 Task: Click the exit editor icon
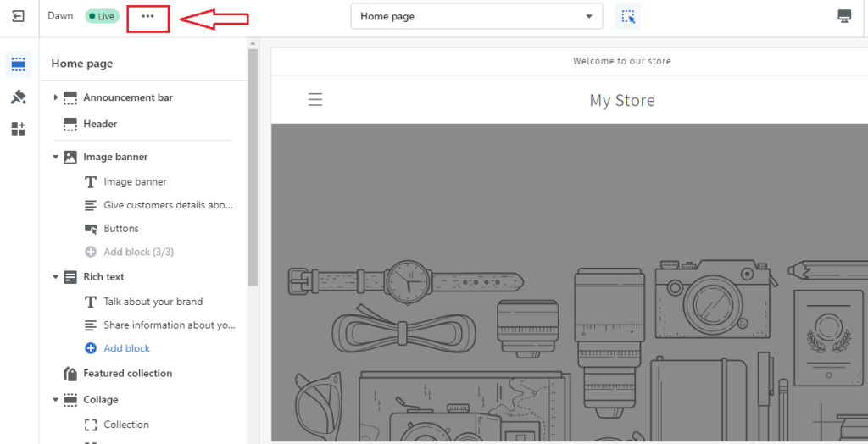click(19, 16)
